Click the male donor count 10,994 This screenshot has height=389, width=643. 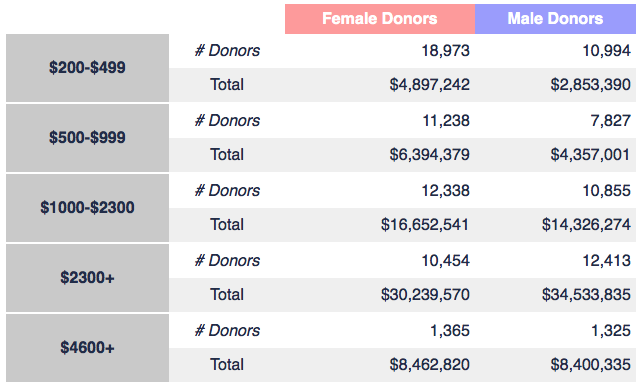(607, 51)
